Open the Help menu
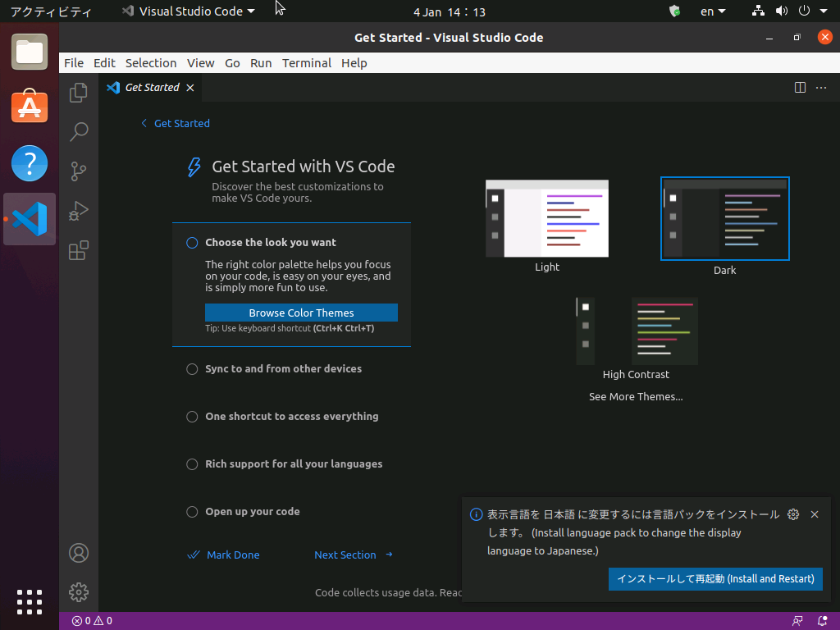Viewport: 840px width, 630px height. pyautogui.click(x=354, y=63)
